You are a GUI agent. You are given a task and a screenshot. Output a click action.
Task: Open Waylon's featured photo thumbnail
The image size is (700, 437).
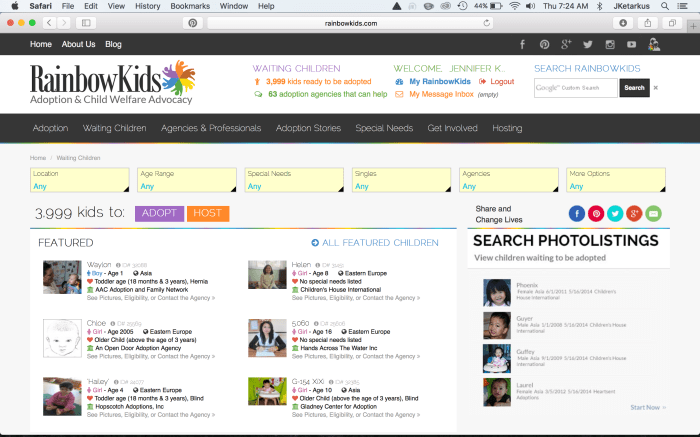(x=62, y=277)
